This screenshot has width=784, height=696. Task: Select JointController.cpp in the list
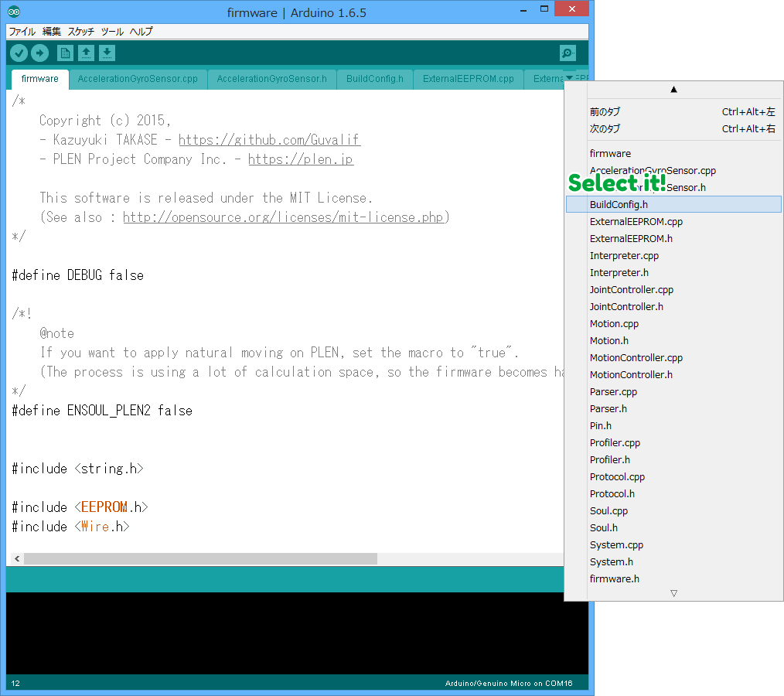[673, 289]
